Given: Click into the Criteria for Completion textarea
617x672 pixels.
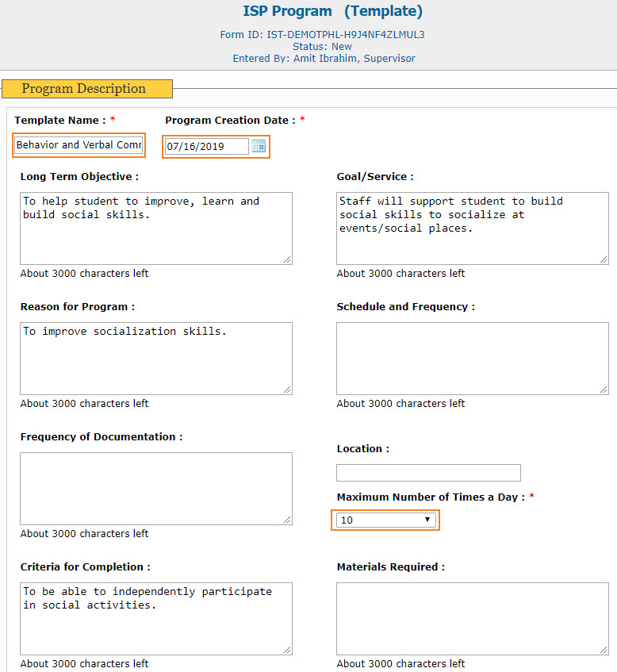Looking at the screenshot, I should pos(156,618).
